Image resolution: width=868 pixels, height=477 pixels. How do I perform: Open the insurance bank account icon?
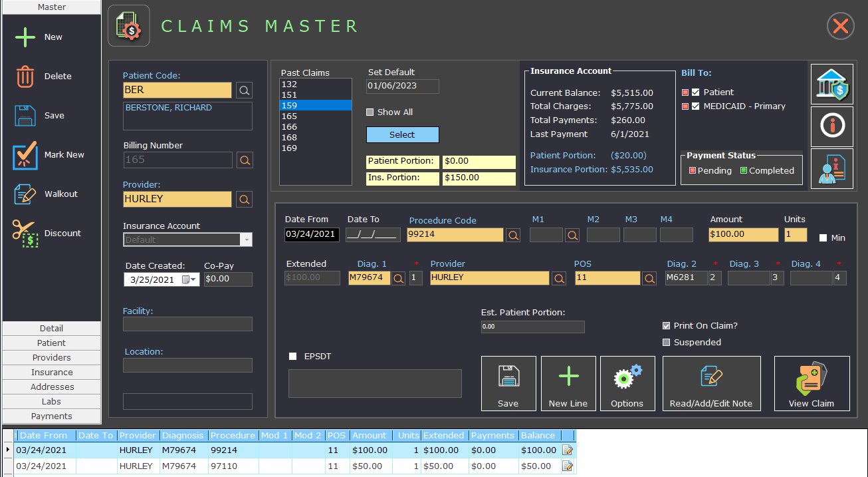click(x=831, y=84)
